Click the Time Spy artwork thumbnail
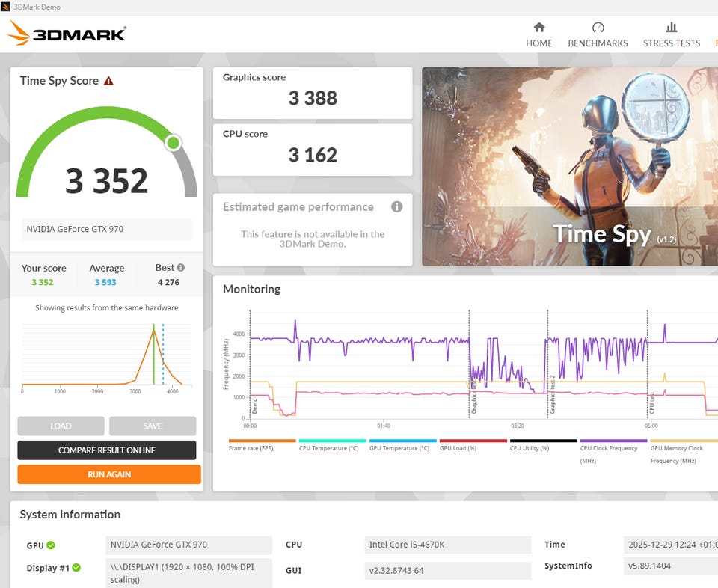 [570, 167]
